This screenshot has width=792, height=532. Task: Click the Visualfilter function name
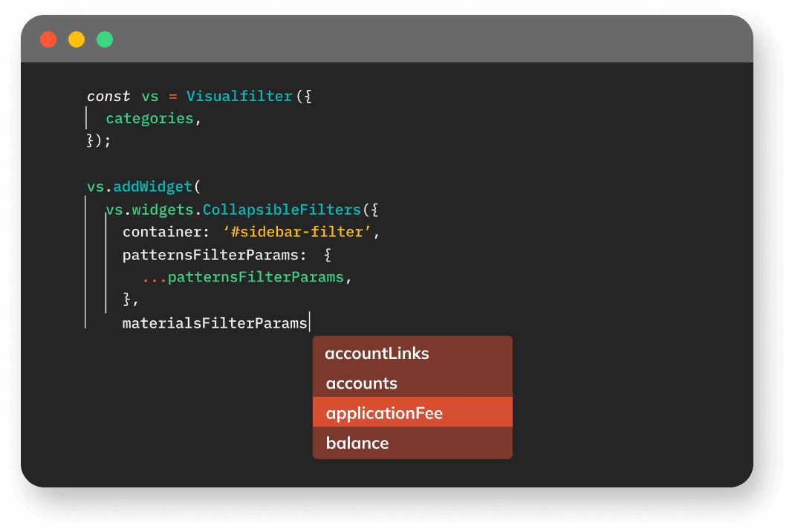239,96
